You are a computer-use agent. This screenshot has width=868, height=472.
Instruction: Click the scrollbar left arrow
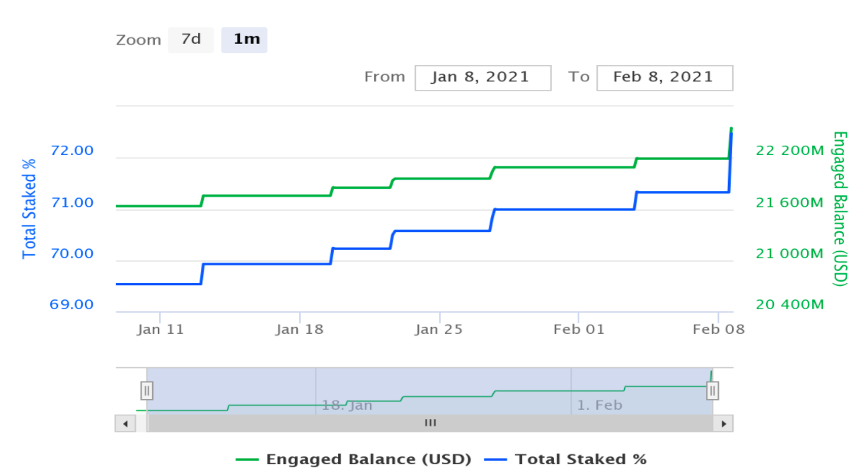(x=125, y=423)
